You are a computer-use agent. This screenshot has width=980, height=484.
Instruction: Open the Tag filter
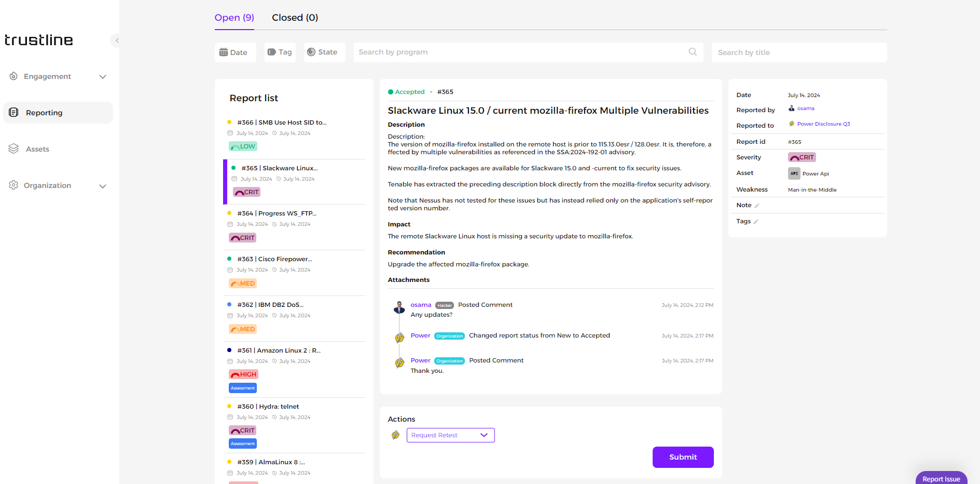click(280, 52)
